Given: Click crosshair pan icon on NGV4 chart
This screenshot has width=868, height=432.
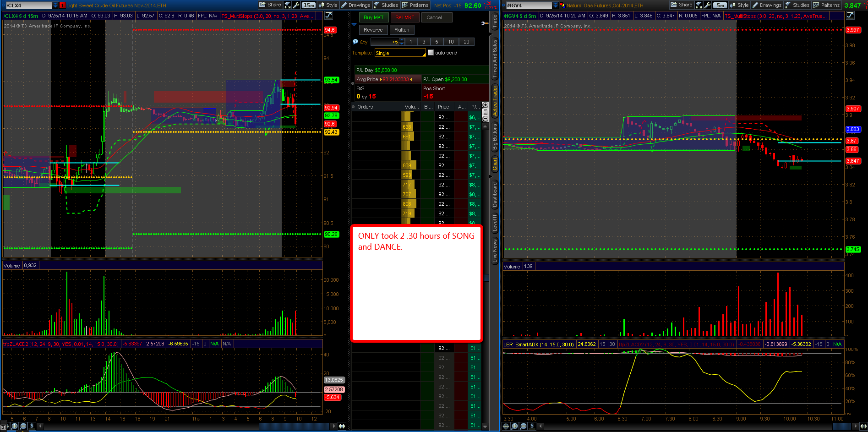Looking at the screenshot, I should (x=506, y=426).
